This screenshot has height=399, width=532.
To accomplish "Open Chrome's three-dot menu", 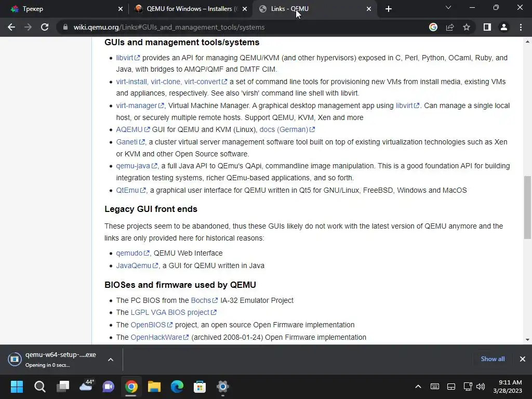I will coord(521,27).
